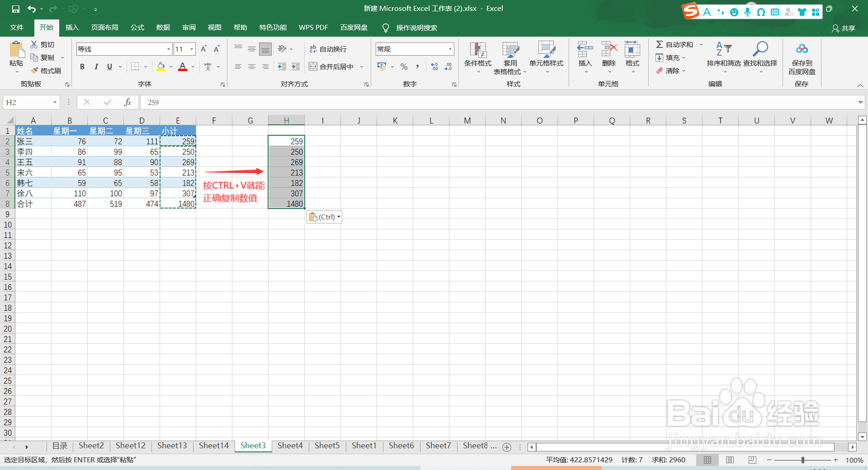Click the Format Painter brush icon

[x=34, y=71]
